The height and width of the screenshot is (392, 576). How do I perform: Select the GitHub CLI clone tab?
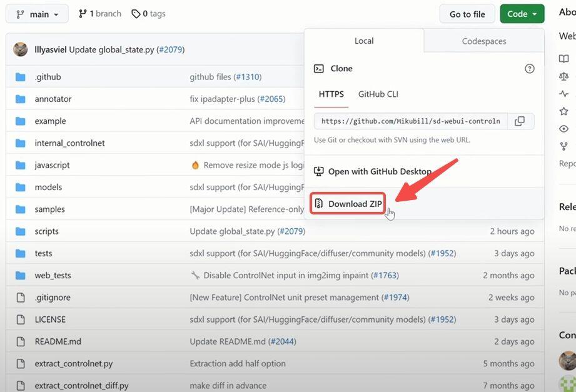378,94
